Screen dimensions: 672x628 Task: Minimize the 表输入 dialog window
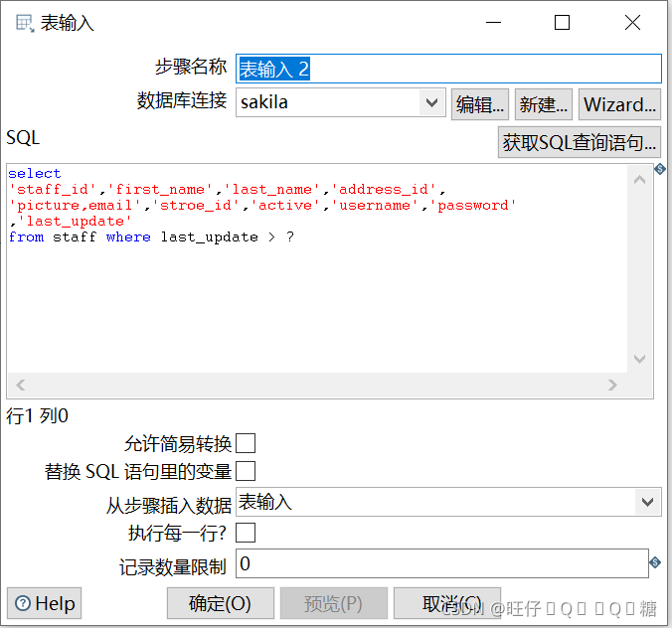click(493, 22)
